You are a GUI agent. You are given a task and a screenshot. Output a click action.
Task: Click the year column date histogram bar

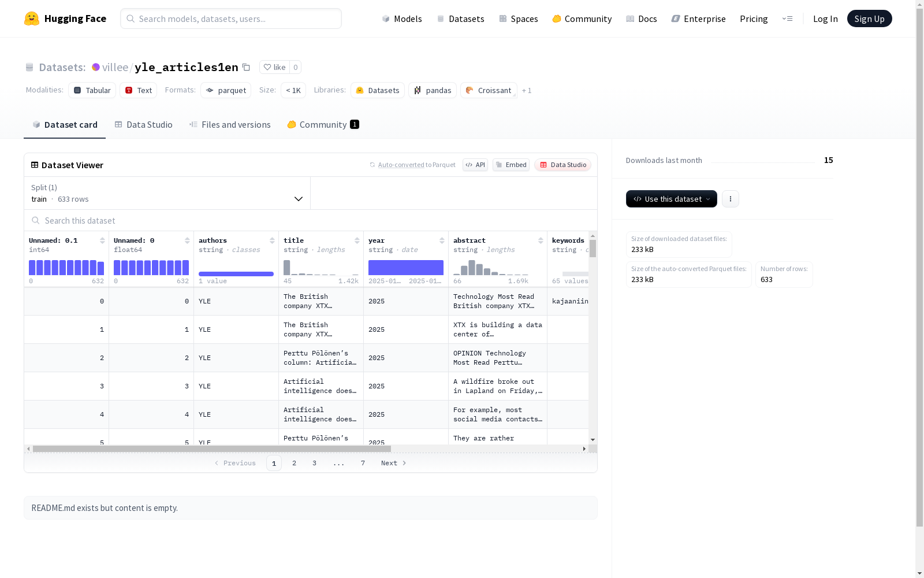(406, 268)
